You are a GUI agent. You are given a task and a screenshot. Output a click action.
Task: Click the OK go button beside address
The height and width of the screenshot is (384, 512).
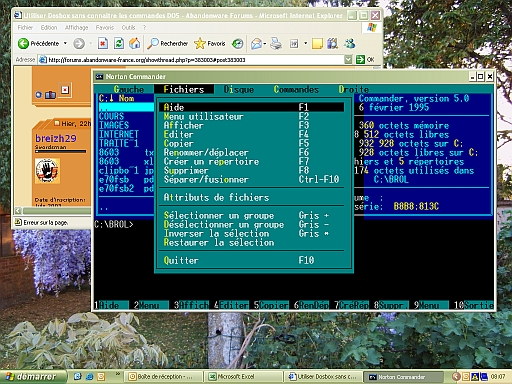pyautogui.click(x=365, y=60)
